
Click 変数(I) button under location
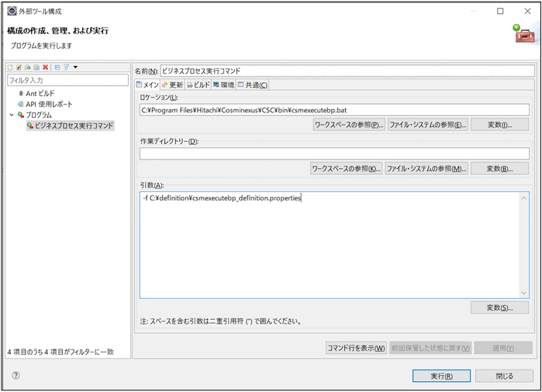(500, 125)
